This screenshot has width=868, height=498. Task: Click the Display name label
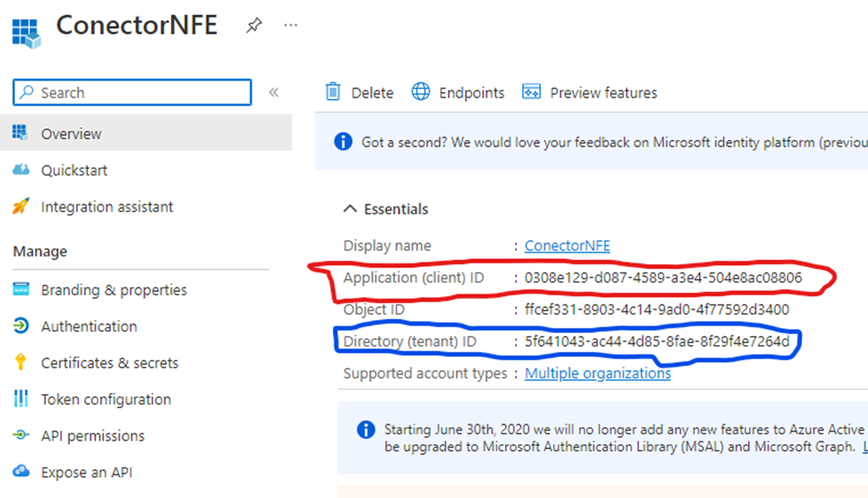[387, 245]
